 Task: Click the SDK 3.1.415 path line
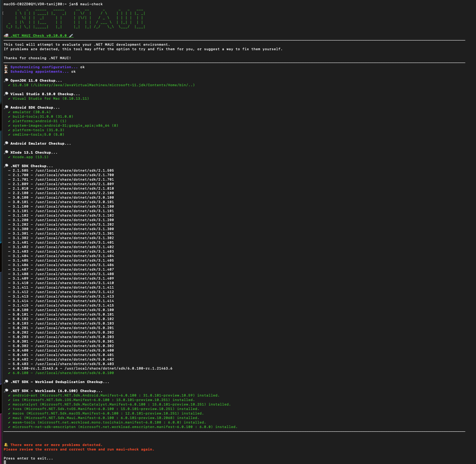click(x=61, y=305)
